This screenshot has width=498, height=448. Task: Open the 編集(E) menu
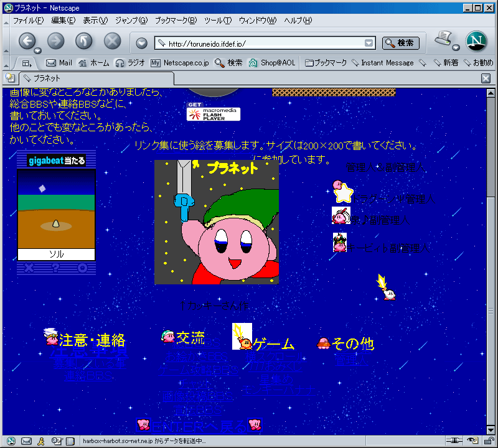pyautogui.click(x=63, y=21)
